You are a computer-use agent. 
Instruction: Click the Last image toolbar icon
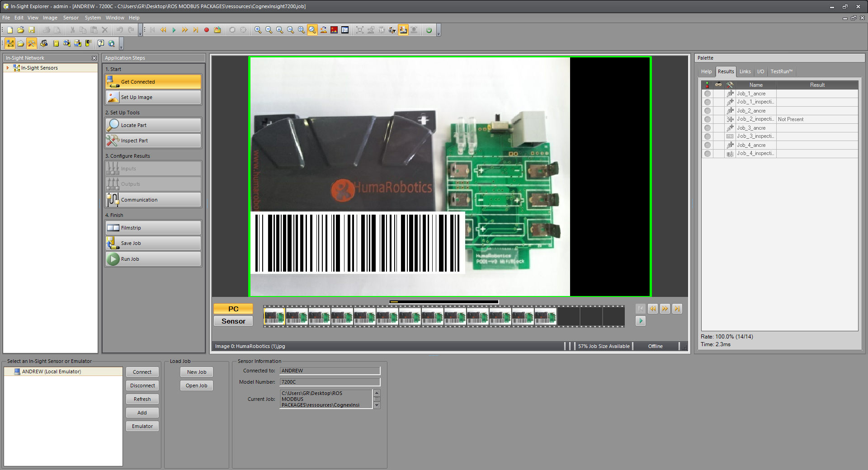pos(196,30)
